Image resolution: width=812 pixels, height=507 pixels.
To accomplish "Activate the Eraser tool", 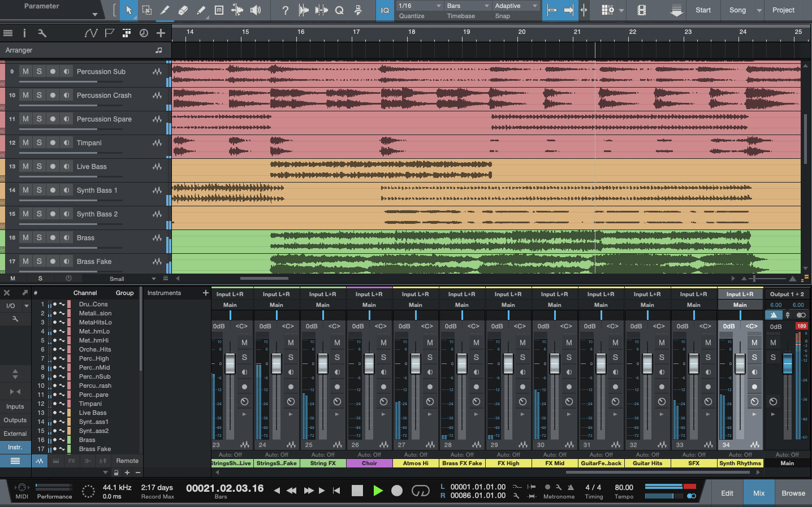I will click(x=182, y=10).
